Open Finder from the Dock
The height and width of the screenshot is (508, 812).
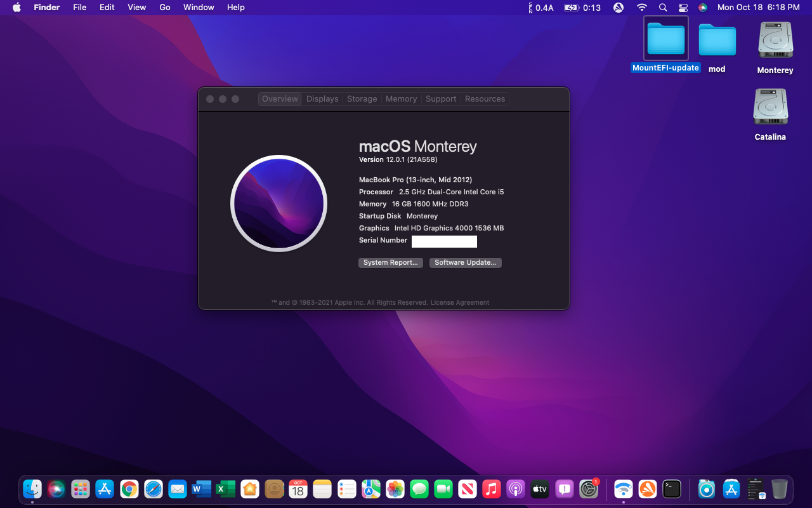point(32,489)
